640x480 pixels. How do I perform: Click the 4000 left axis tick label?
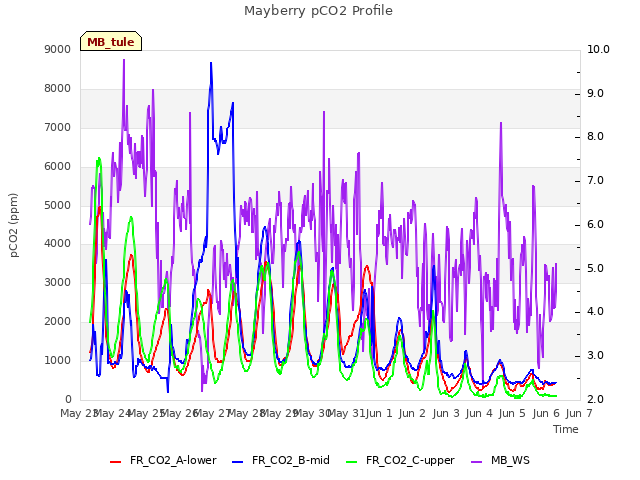[x=58, y=244]
